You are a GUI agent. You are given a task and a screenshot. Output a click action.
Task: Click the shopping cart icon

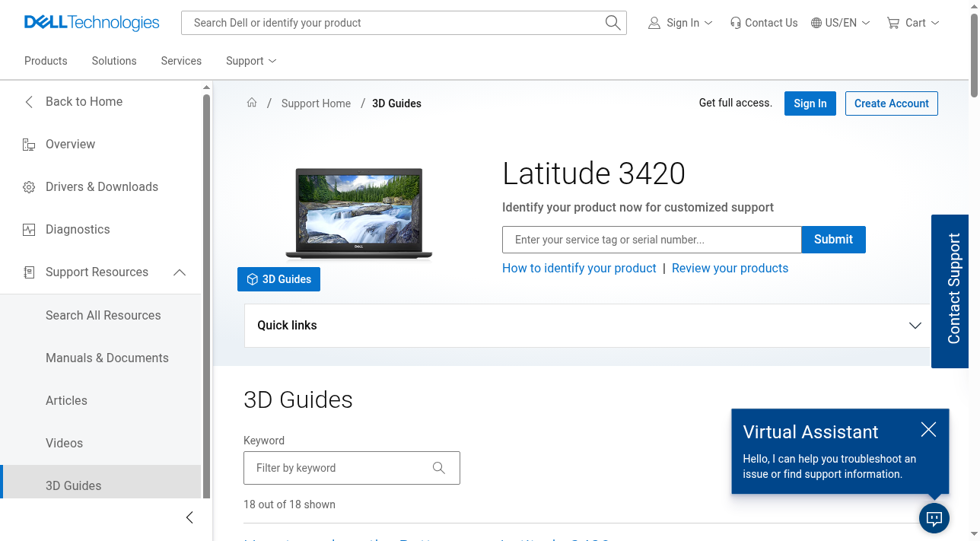tap(893, 23)
